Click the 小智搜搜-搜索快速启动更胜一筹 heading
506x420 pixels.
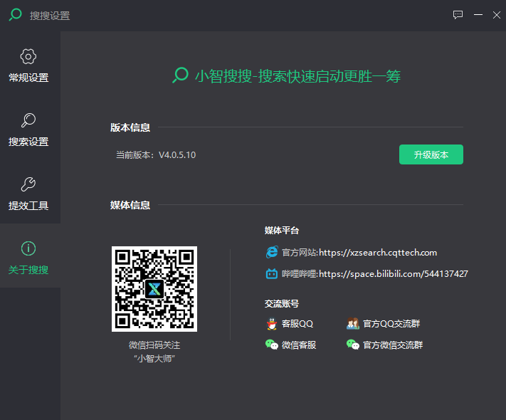297,76
